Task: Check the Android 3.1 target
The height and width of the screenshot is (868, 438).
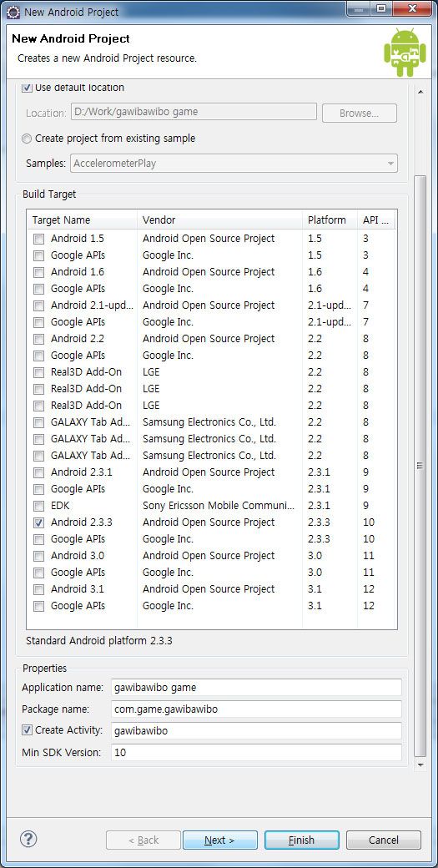Action: pos(38,589)
